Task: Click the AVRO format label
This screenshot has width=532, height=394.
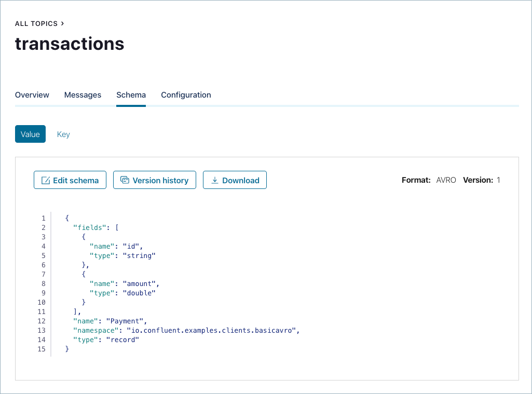Action: point(446,180)
